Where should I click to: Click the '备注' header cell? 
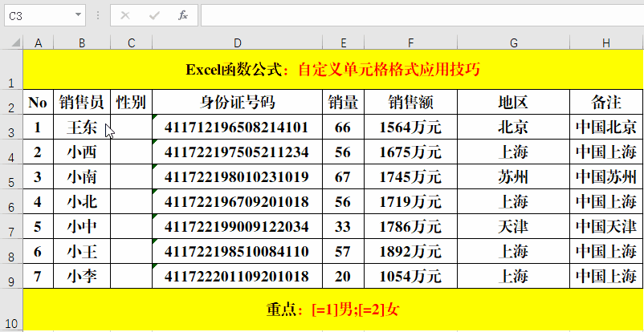coord(606,102)
